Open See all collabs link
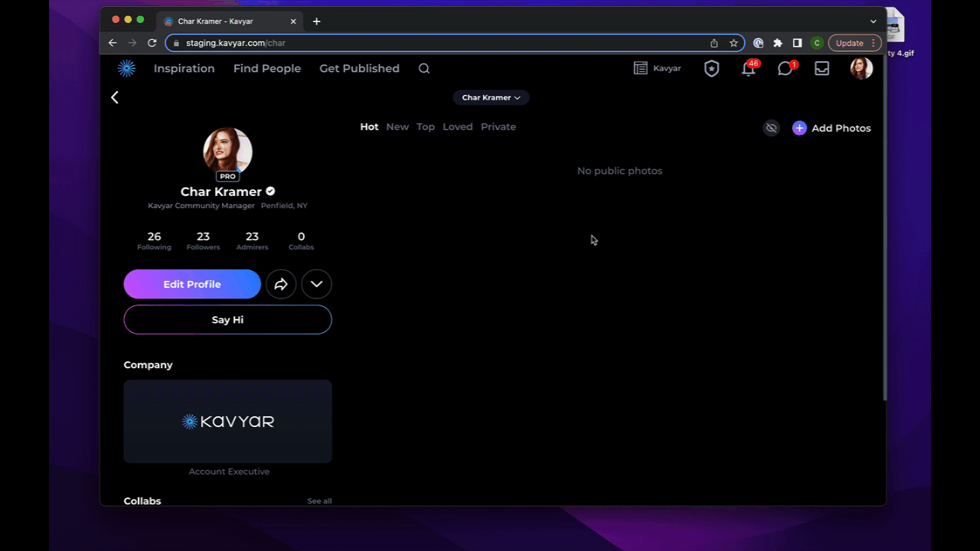Viewport: 980px width, 551px height. coord(319,501)
